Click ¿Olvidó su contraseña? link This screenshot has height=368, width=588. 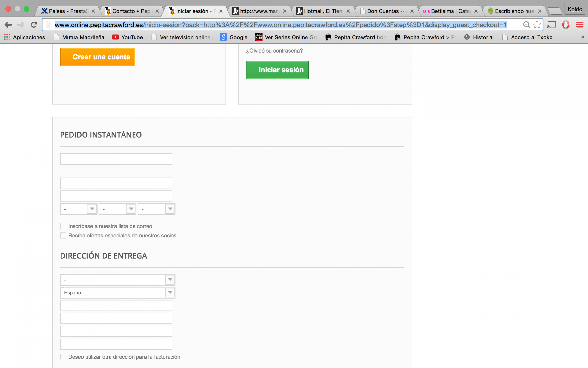coord(274,51)
